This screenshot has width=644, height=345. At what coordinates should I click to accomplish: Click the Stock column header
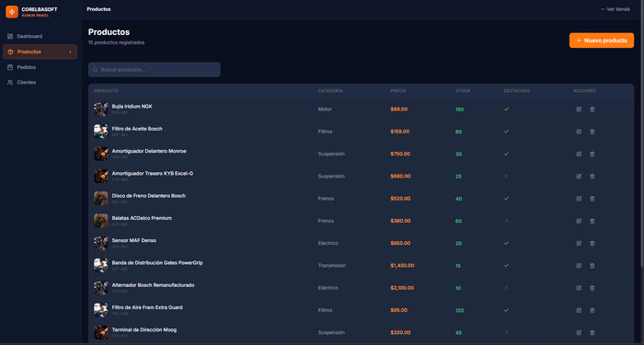463,91
